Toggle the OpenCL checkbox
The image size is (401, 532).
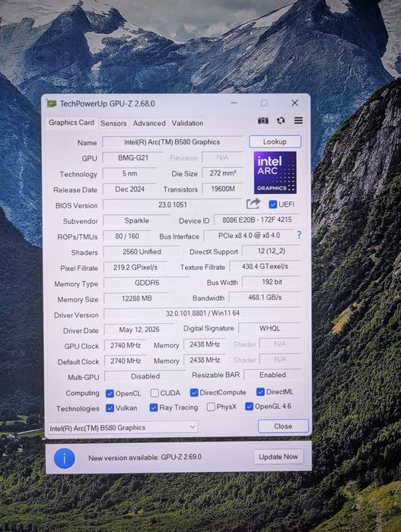pos(110,393)
